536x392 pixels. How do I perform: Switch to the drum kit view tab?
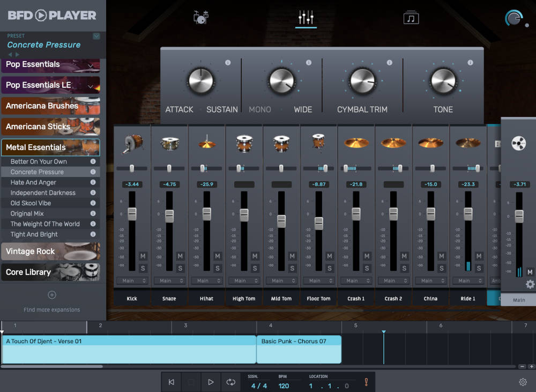click(x=201, y=17)
